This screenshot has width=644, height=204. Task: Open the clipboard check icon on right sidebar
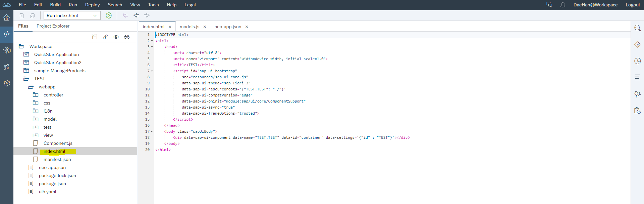click(x=638, y=111)
